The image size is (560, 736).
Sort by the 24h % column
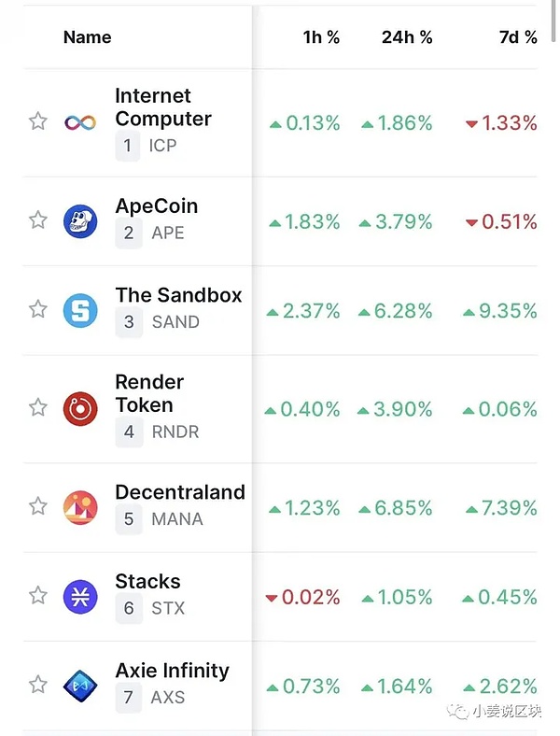[x=407, y=37]
